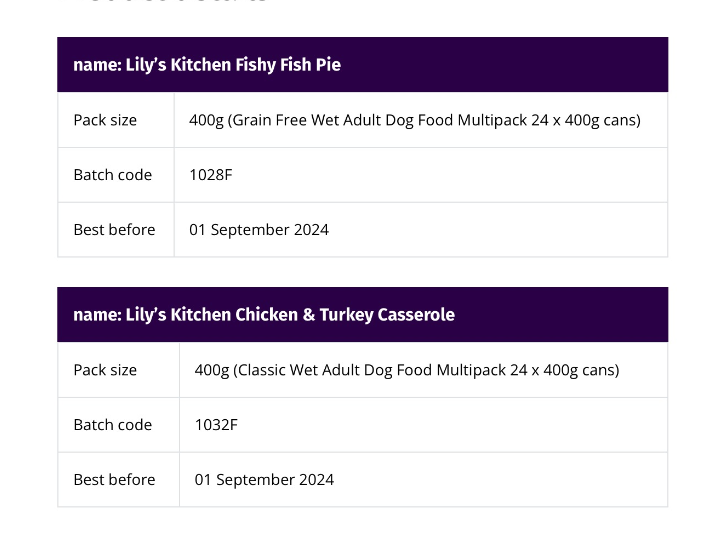The height and width of the screenshot is (543, 723).
Task: Select 'Best before' label in Fishy Fish Pie table
Action: click(x=114, y=230)
